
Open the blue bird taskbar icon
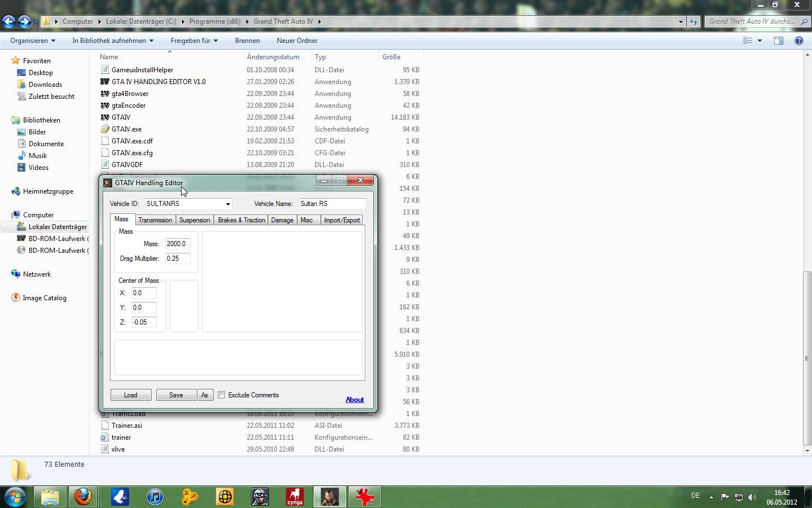click(120, 497)
